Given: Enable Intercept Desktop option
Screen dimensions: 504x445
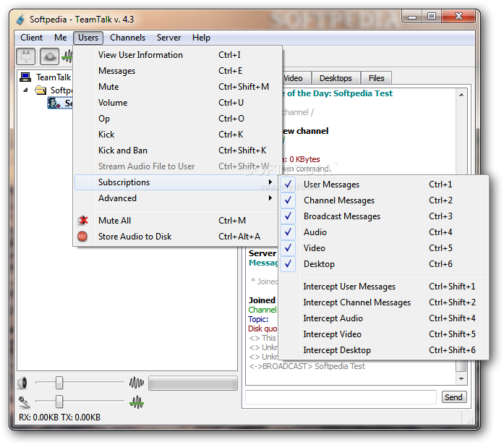Looking at the screenshot, I should point(384,350).
